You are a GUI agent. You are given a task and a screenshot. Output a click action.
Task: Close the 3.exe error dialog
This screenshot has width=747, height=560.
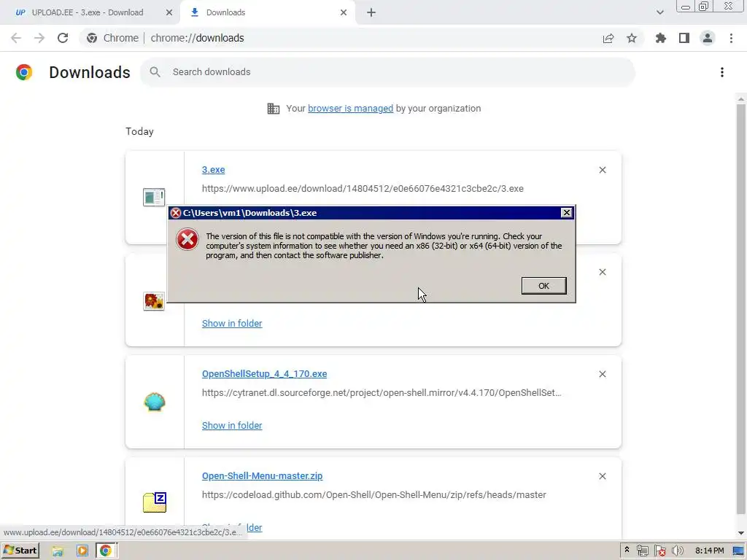pyautogui.click(x=566, y=213)
